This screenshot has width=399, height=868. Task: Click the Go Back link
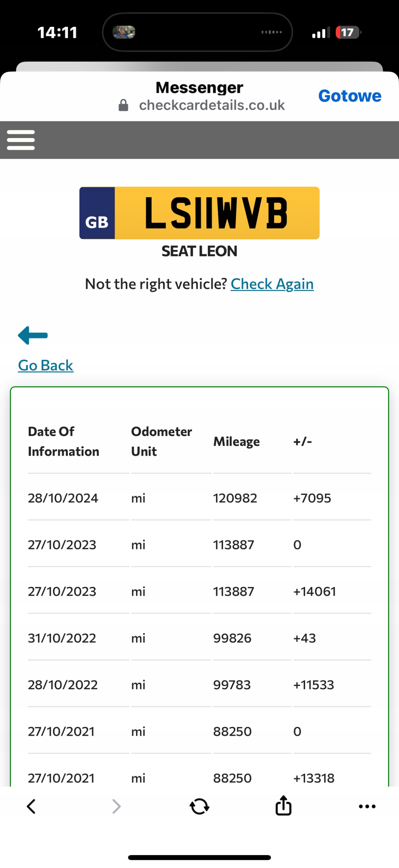[x=46, y=365]
